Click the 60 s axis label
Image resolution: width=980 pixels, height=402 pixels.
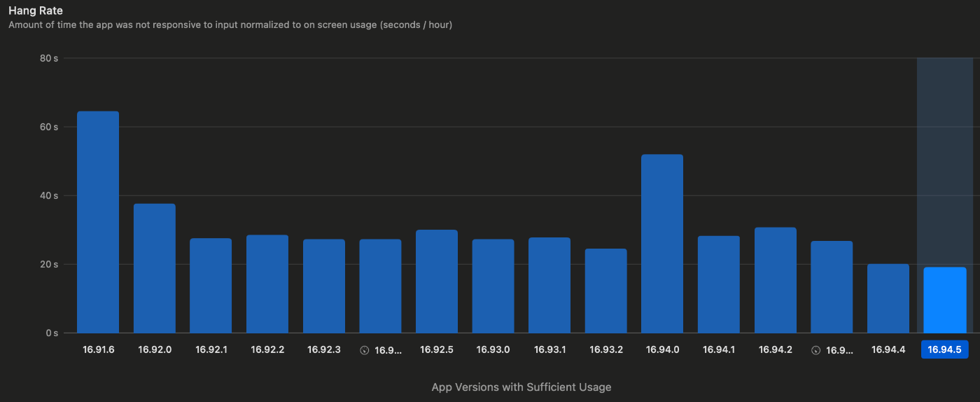(49, 127)
